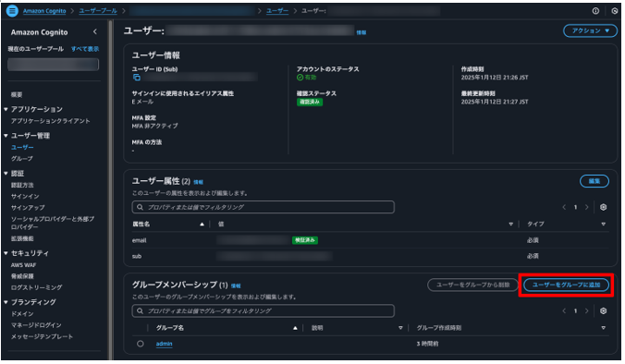The width and height of the screenshot is (625, 364).
Task: Open ログストリーミング in the sidebar
Action: pyautogui.click(x=37, y=287)
